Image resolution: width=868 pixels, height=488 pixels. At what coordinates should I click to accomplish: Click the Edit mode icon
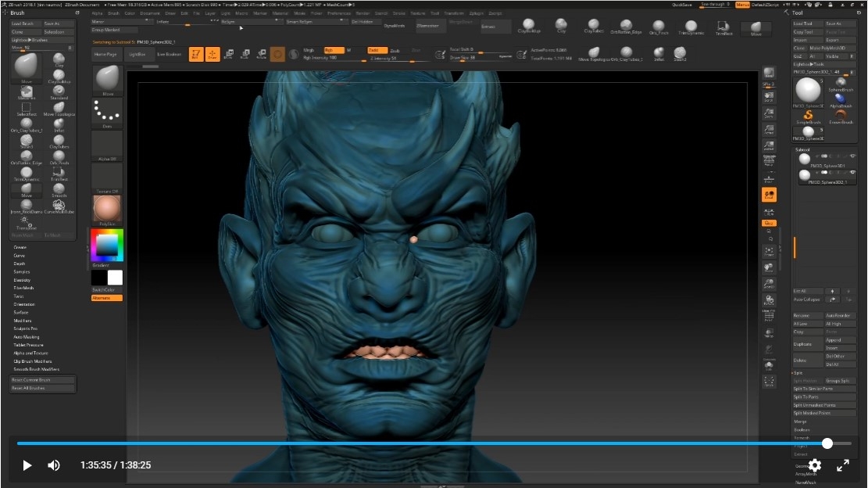pyautogui.click(x=195, y=54)
